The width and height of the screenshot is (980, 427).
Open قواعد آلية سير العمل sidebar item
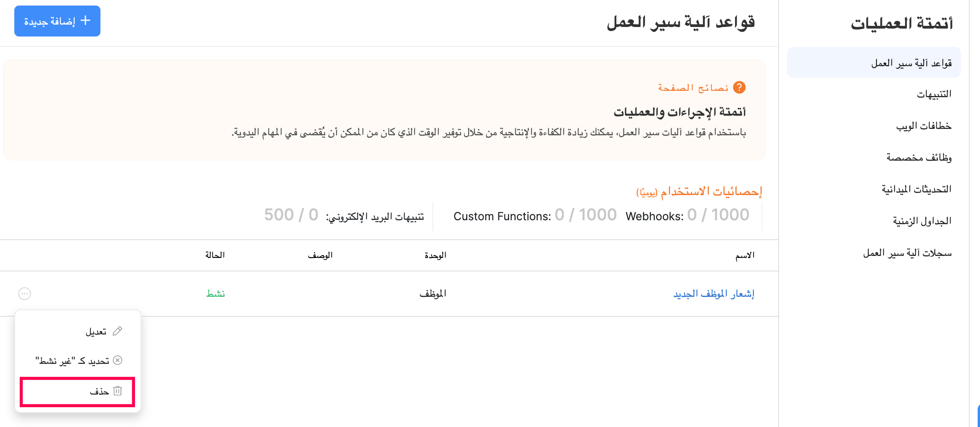click(x=911, y=63)
